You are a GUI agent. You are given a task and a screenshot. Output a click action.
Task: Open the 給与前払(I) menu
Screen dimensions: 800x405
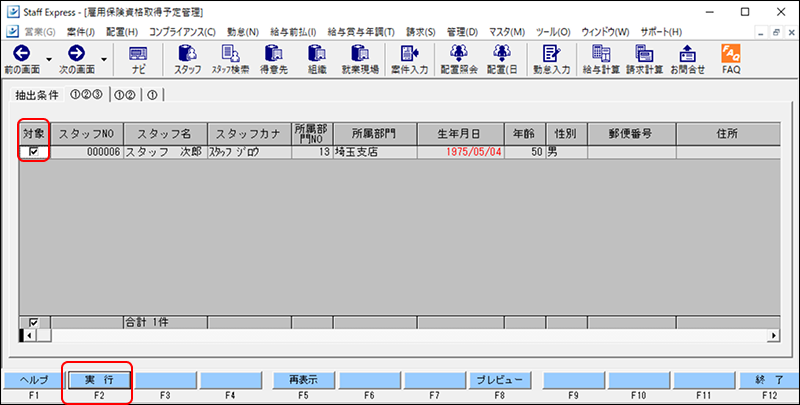293,32
